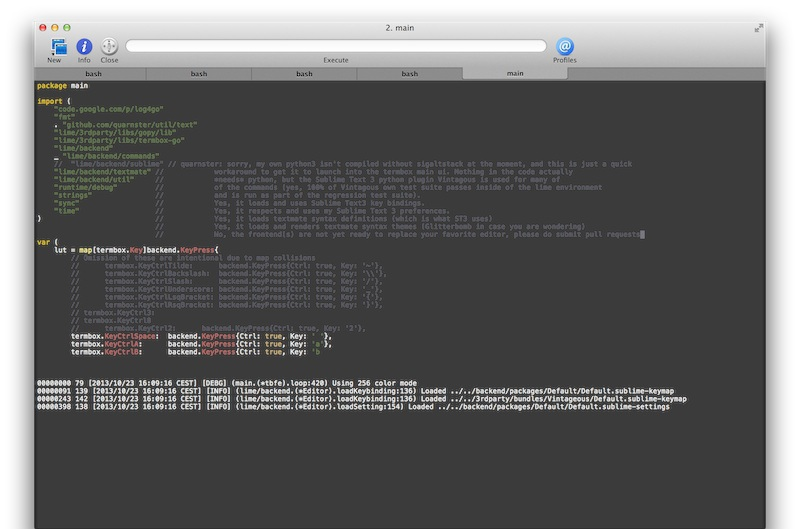Screen dimensions: 800x529
Task: Open the Profiles icon
Action: pos(564,46)
